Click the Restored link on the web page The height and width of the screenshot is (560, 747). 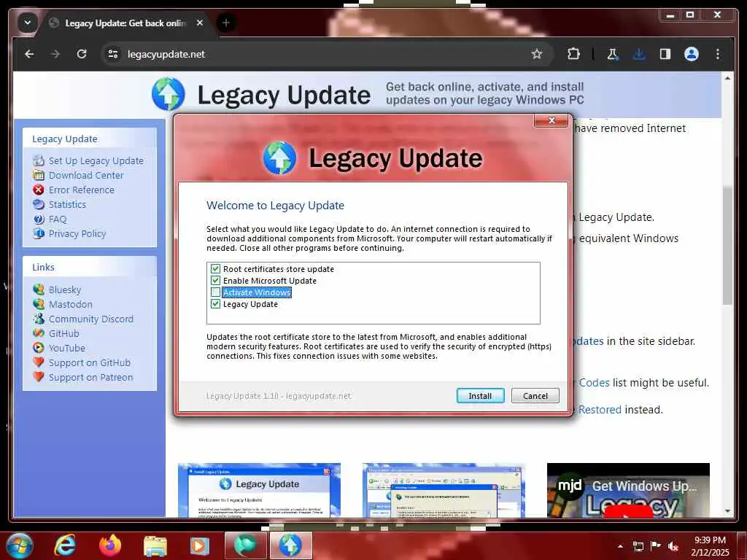(x=600, y=410)
